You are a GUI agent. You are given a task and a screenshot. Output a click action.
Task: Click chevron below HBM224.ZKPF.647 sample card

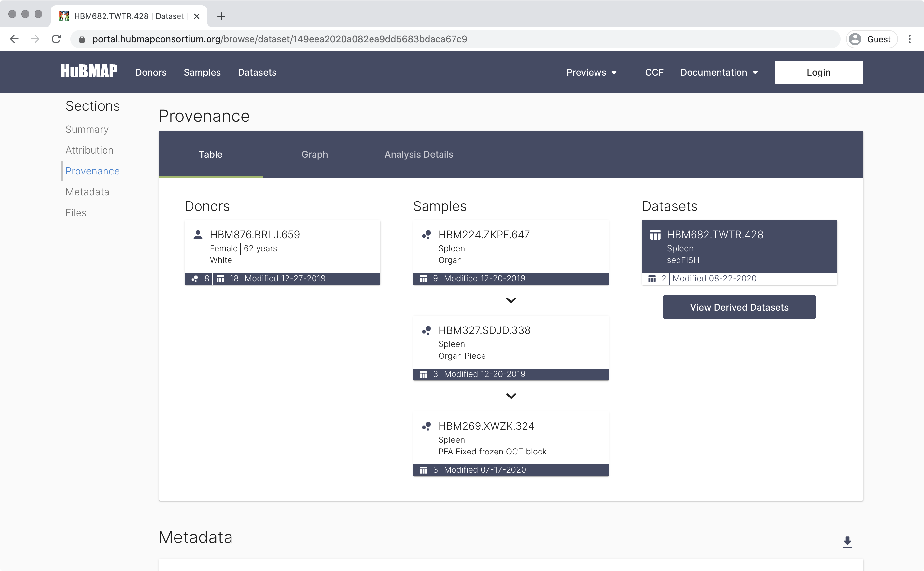click(x=511, y=300)
